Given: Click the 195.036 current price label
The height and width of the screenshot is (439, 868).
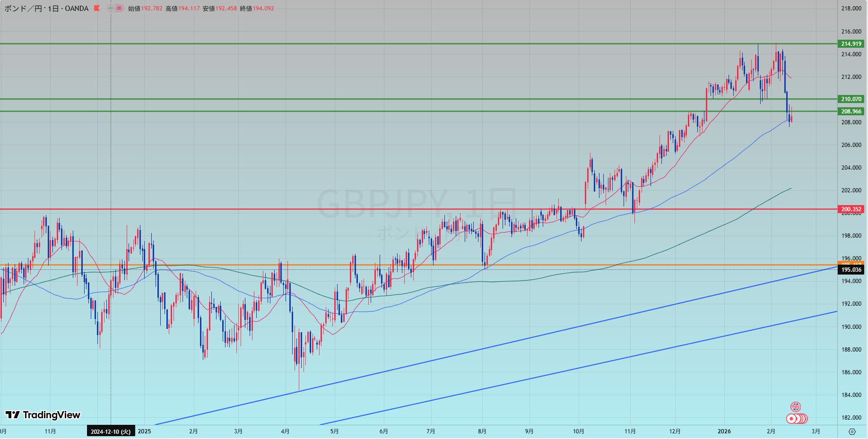Looking at the screenshot, I should click(x=851, y=270).
